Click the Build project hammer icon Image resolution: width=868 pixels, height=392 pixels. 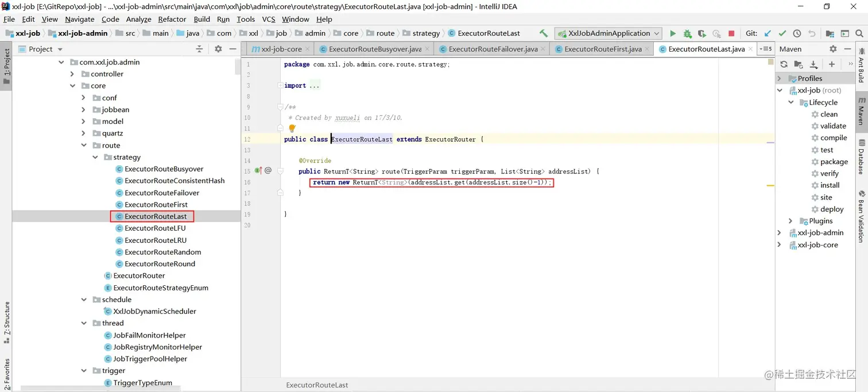click(544, 33)
